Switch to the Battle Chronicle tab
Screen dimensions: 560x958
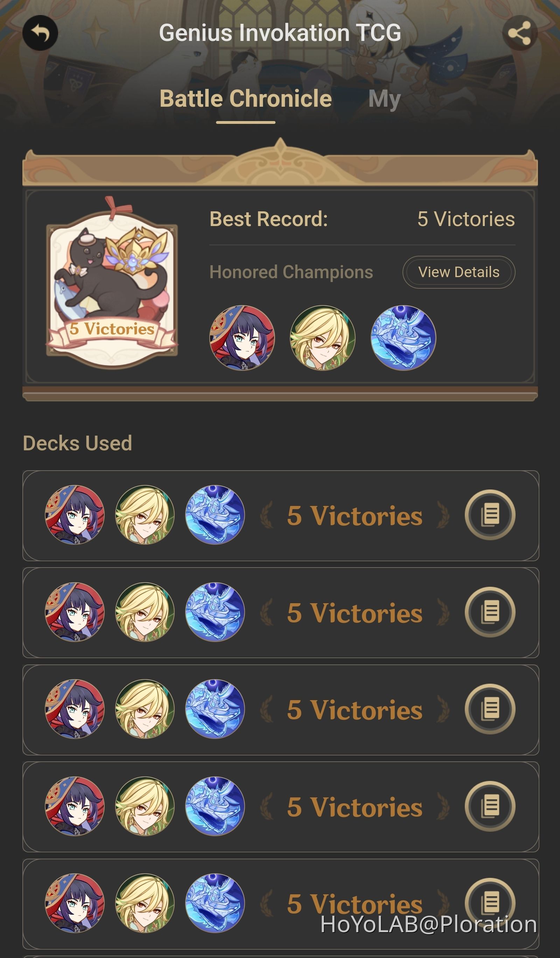click(246, 99)
